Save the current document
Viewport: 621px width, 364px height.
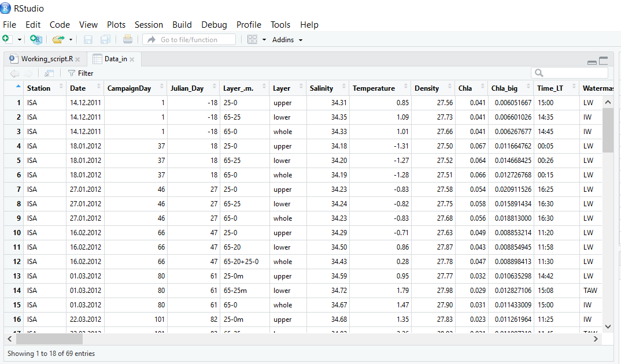(87, 39)
